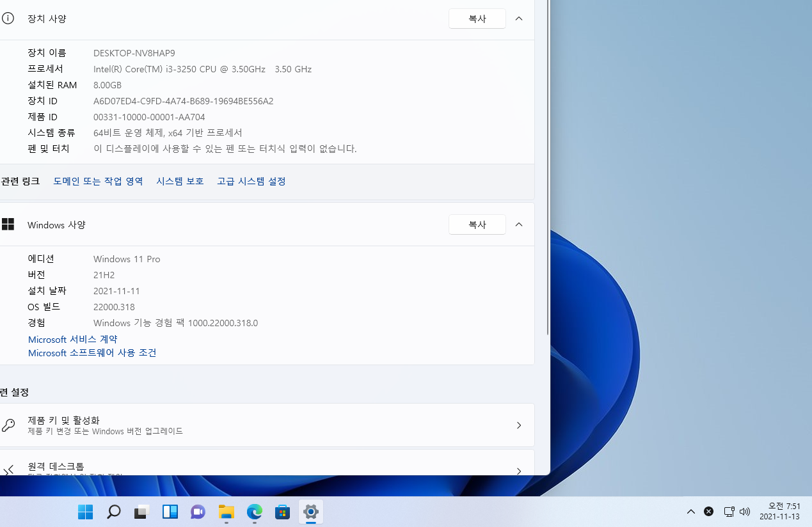Click the 관련 링크 label

point(20,182)
